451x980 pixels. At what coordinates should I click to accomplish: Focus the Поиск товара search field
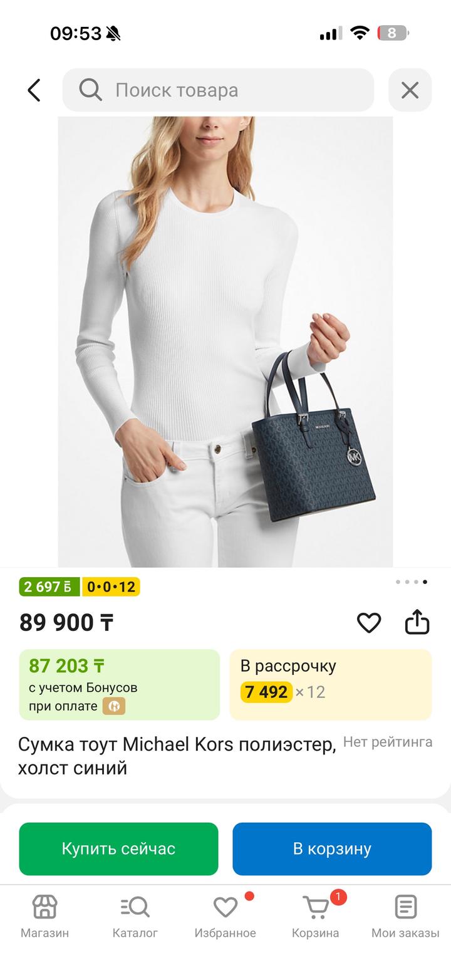click(x=218, y=90)
